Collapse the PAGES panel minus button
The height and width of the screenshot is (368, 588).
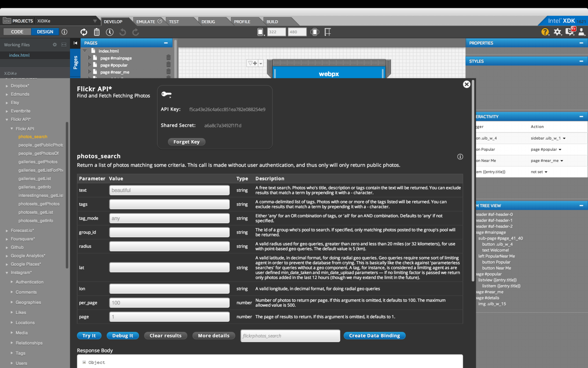pos(166,43)
